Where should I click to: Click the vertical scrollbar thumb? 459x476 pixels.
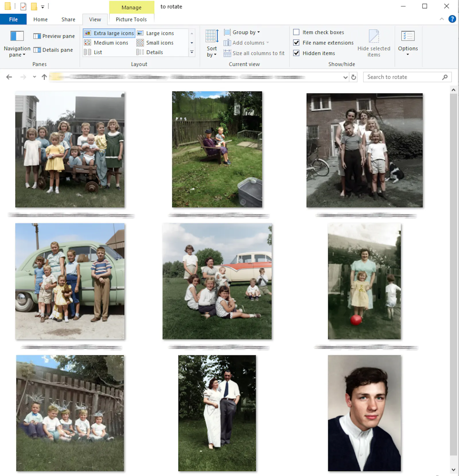[x=454, y=275]
